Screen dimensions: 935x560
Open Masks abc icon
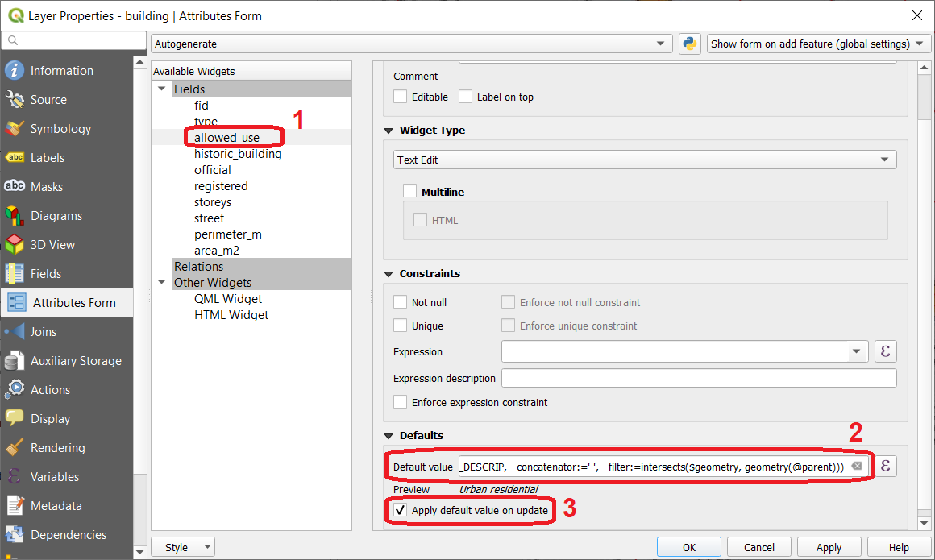[15, 186]
